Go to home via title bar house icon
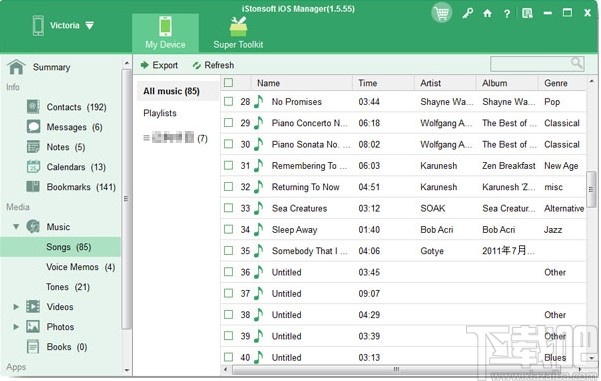 pos(487,13)
